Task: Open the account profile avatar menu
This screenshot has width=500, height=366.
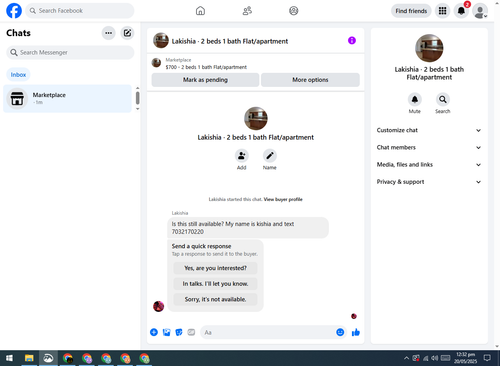Action: [480, 11]
